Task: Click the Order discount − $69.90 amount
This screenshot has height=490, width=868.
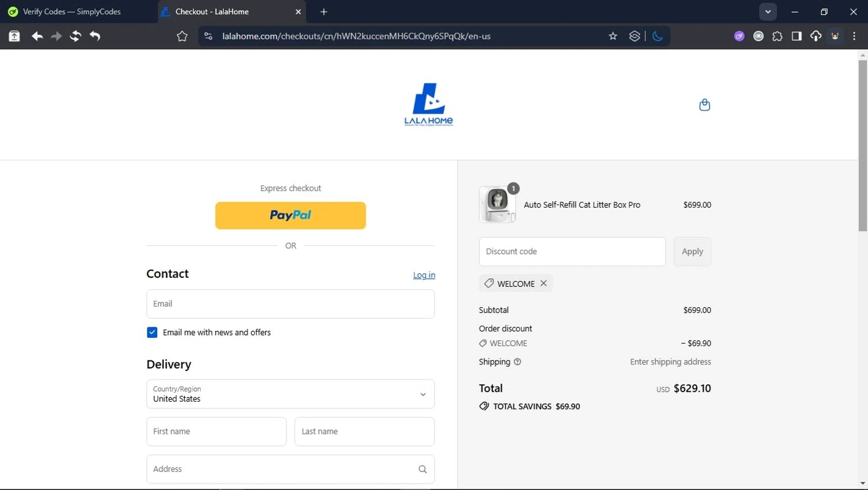Action: point(696,343)
